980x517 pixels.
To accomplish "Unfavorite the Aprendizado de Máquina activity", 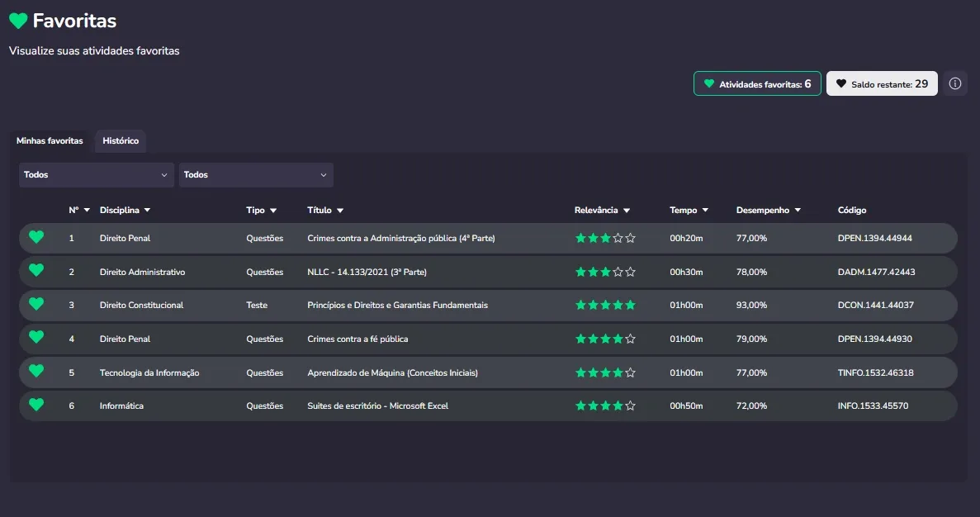I will 36,372.
